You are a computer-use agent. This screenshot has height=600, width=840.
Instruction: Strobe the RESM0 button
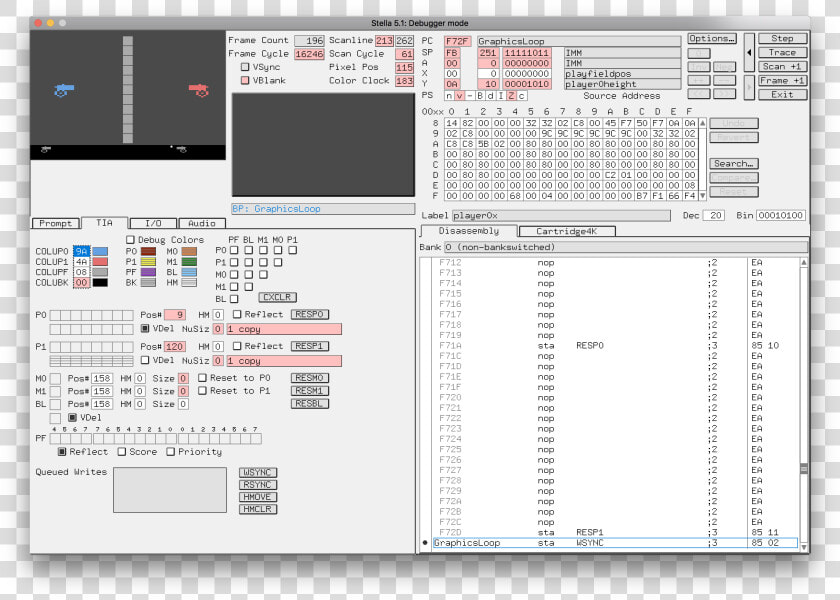pyautogui.click(x=310, y=378)
